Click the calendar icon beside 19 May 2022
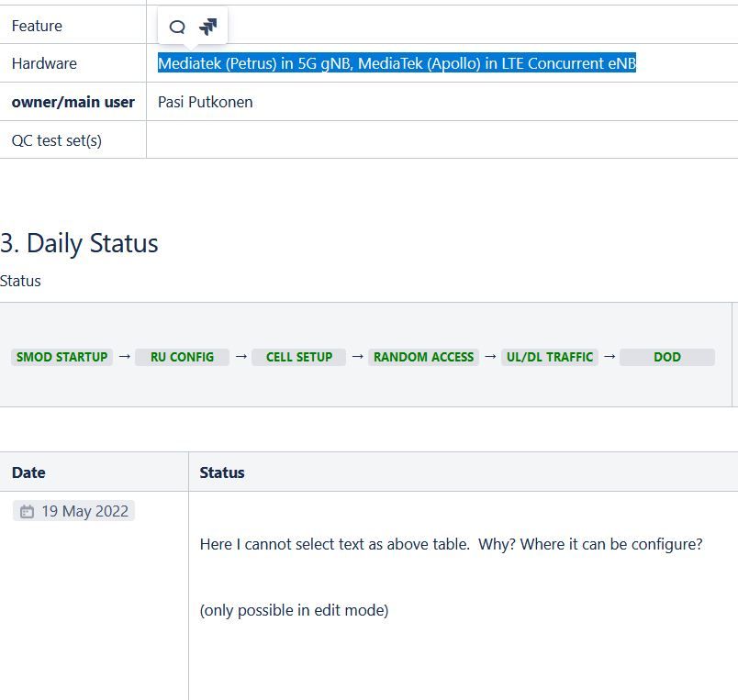The image size is (738, 700). 27,512
